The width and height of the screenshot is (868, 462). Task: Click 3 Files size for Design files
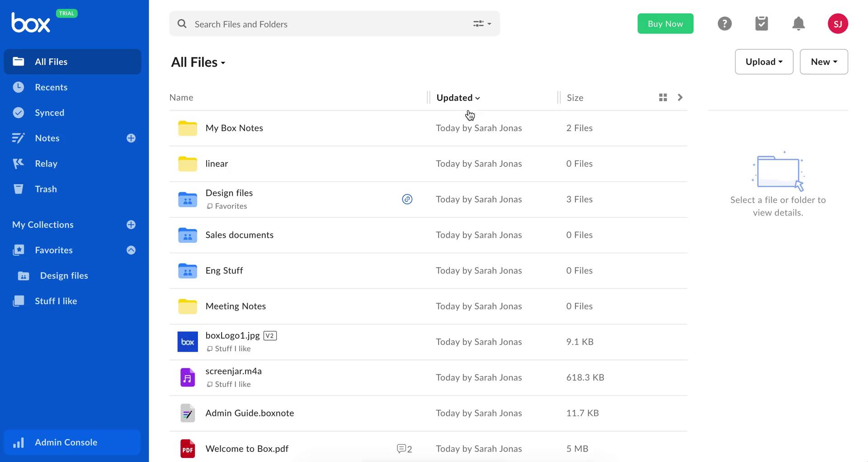point(580,199)
